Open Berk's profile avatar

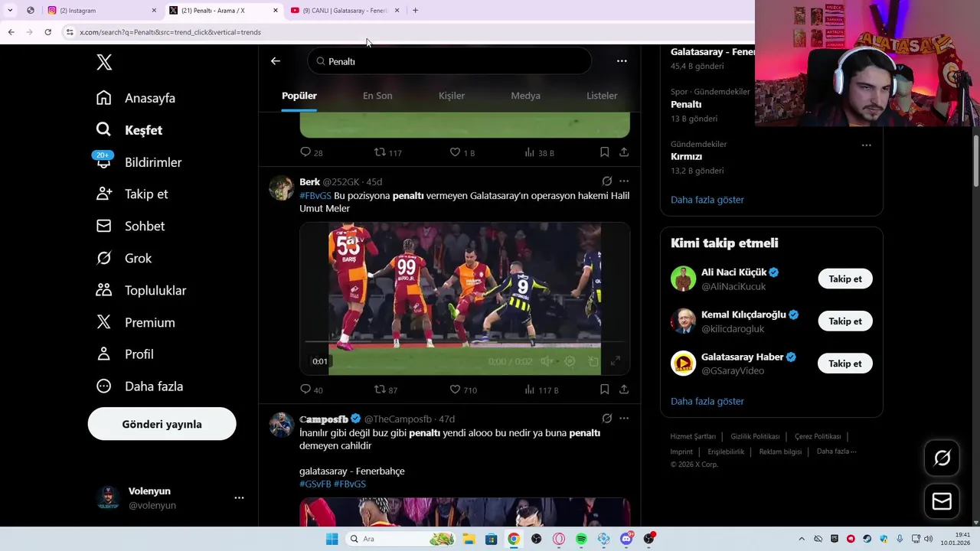click(281, 187)
